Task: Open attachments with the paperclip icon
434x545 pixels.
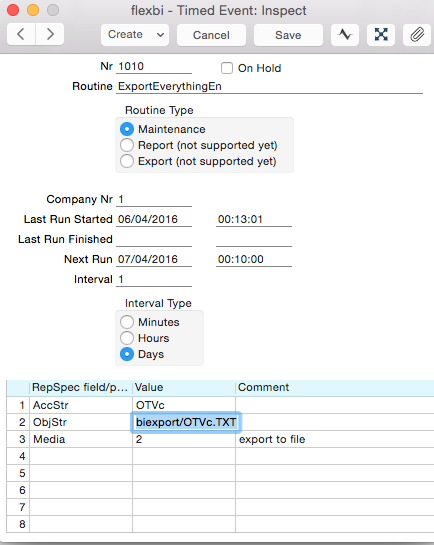Action: [x=417, y=35]
